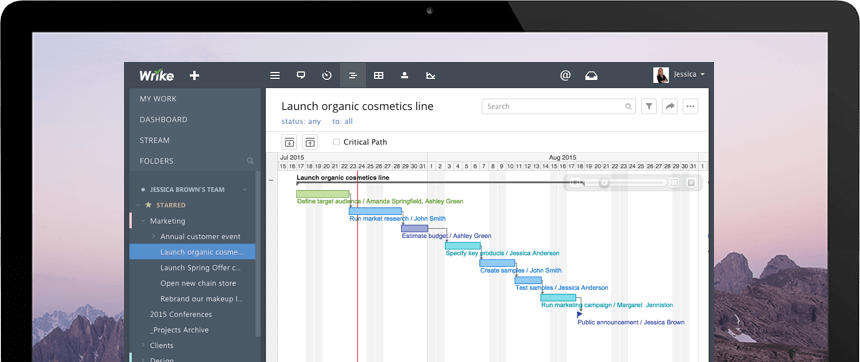Viewport: 860px width, 362px height.
Task: Expand Jessica Brown's Team dropdown chevron
Action: click(x=245, y=190)
